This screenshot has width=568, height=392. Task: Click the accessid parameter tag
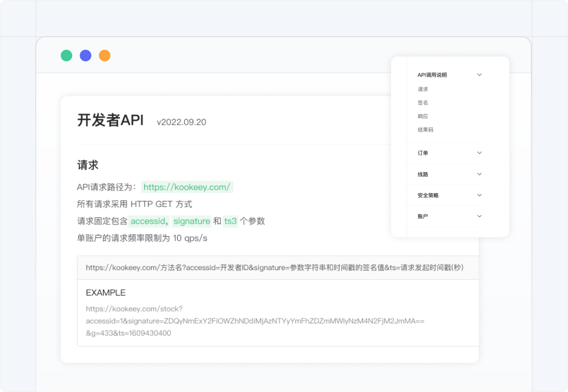(x=148, y=221)
